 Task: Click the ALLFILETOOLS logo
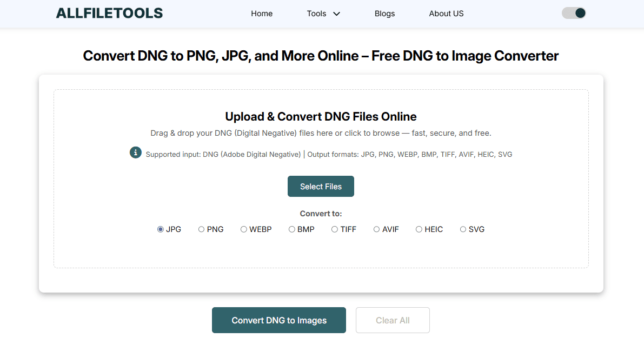pos(109,14)
